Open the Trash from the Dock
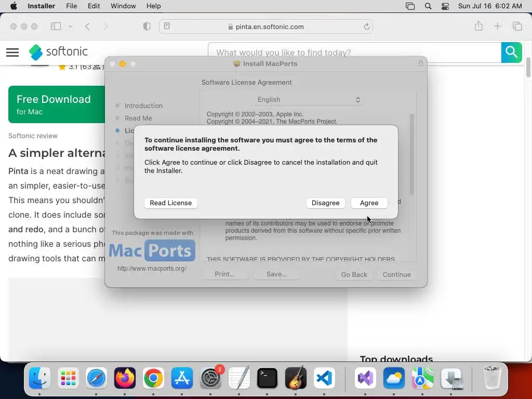The height and width of the screenshot is (399, 532). pos(491,378)
